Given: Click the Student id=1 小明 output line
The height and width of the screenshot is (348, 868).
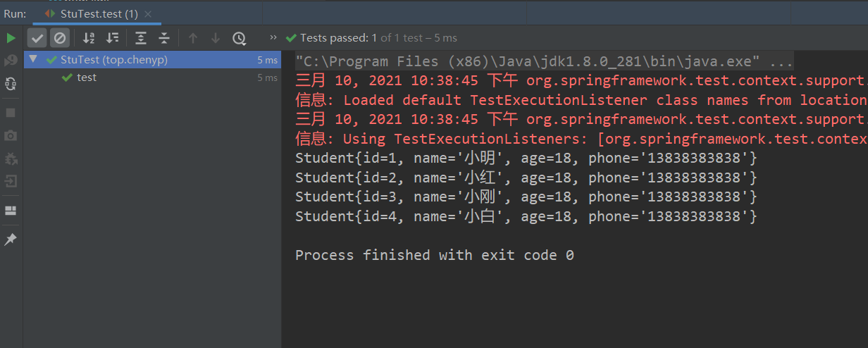Looking at the screenshot, I should (x=526, y=158).
